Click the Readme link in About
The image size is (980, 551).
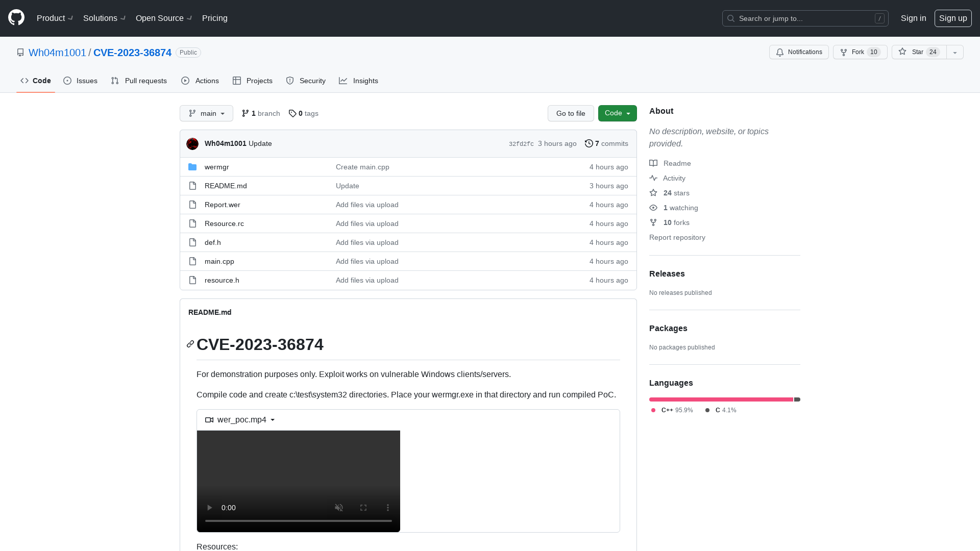[676, 163]
